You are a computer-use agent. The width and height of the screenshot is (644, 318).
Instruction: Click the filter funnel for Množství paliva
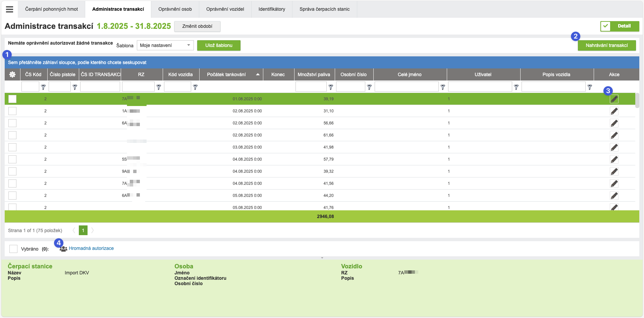click(x=331, y=87)
